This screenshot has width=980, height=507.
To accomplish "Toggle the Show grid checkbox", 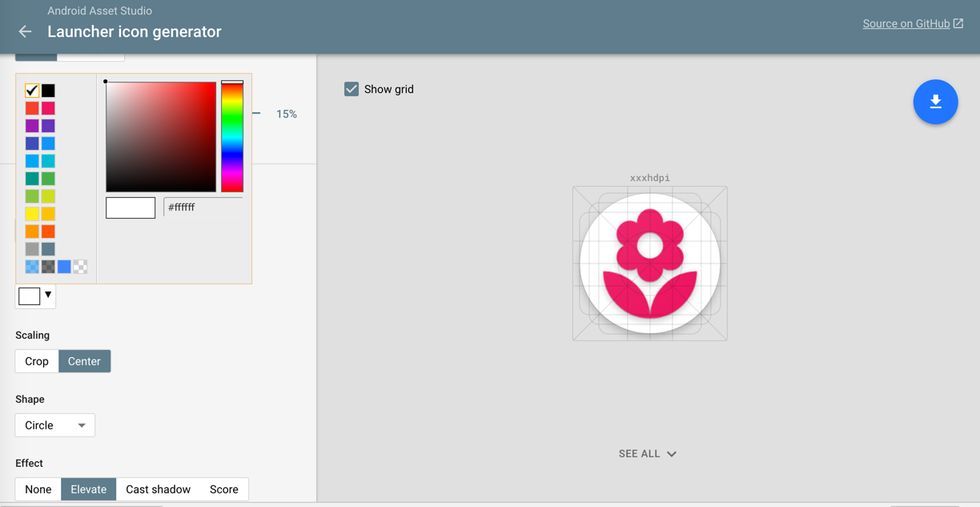I will 351,89.
